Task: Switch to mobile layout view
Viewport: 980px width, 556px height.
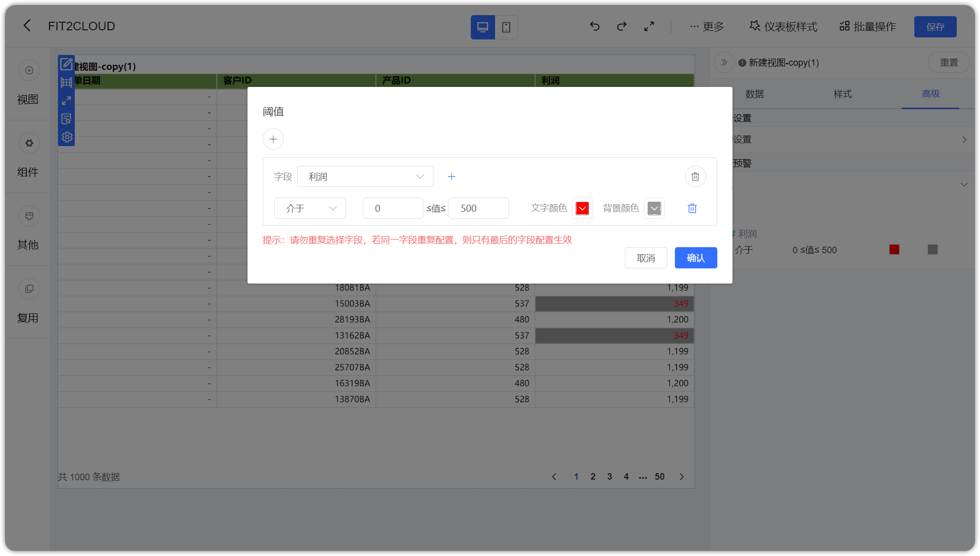Action: click(506, 27)
